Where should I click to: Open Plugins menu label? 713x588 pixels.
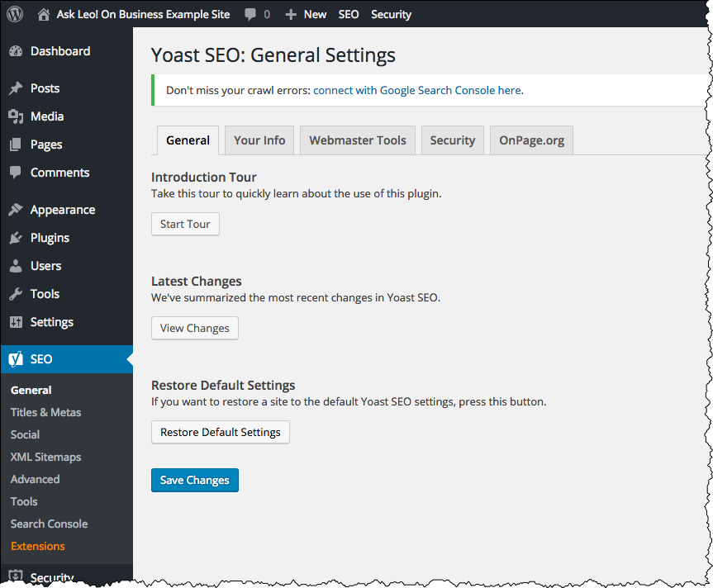click(50, 238)
